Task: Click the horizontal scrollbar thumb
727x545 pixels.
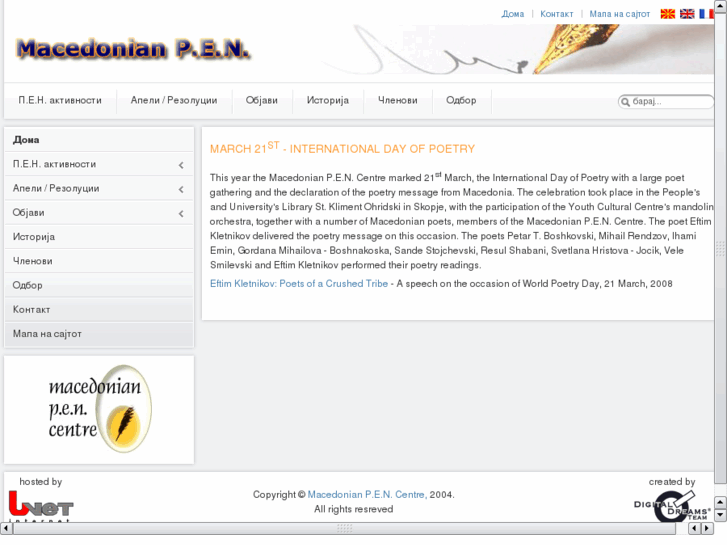Action: coord(344,528)
